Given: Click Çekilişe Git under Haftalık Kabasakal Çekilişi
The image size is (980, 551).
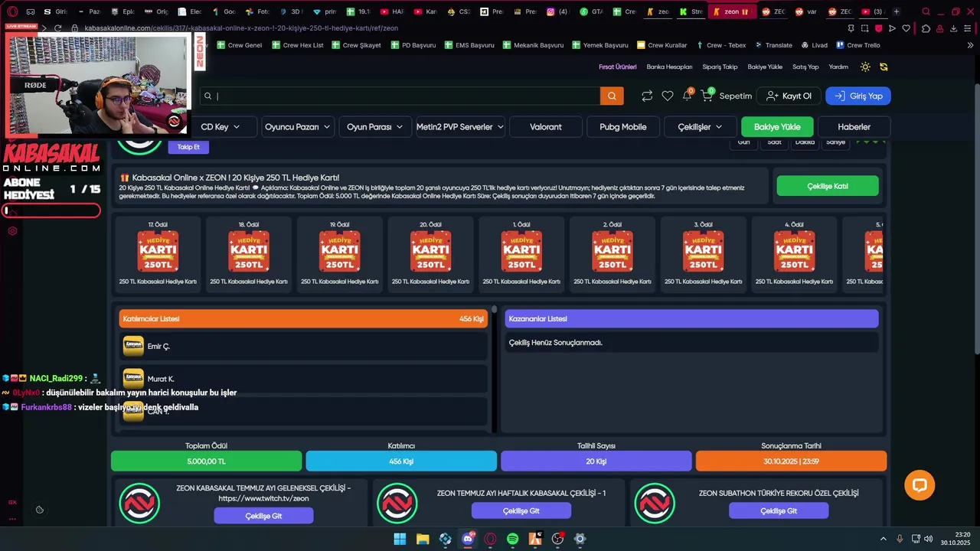Looking at the screenshot, I should (521, 510).
